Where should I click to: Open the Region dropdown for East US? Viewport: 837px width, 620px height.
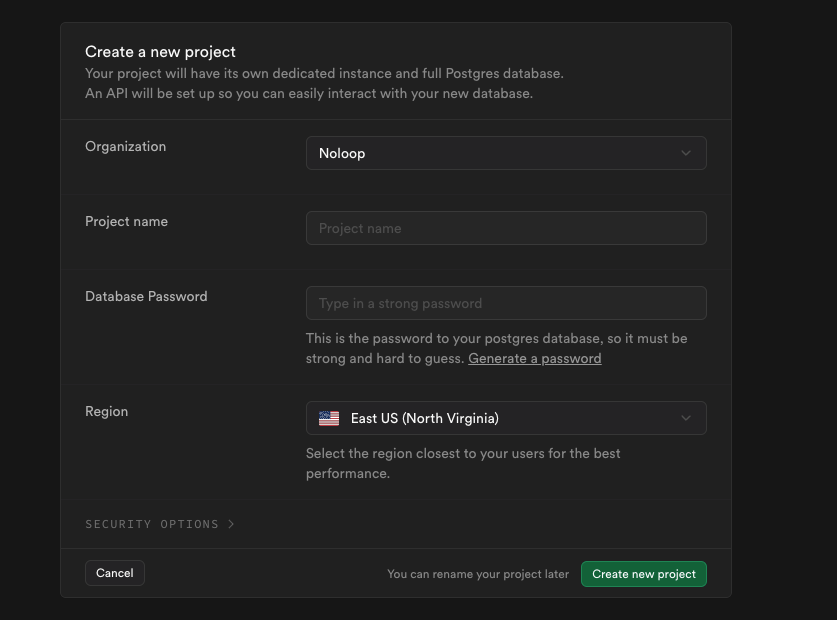[505, 418]
